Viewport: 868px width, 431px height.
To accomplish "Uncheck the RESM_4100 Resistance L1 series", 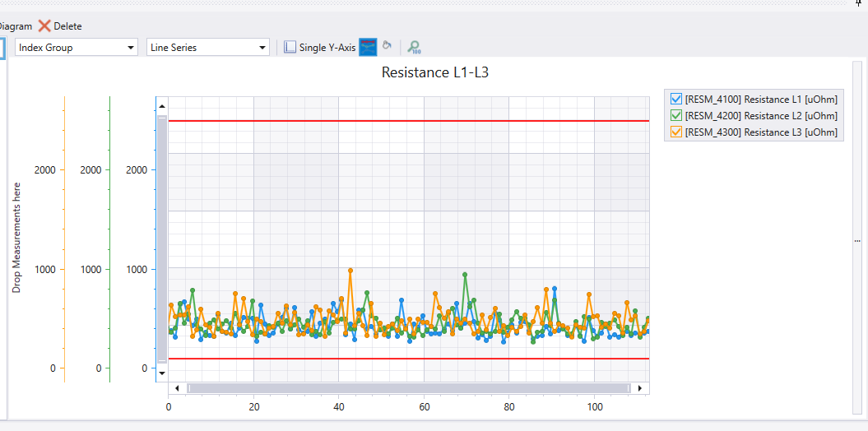I will coord(675,99).
